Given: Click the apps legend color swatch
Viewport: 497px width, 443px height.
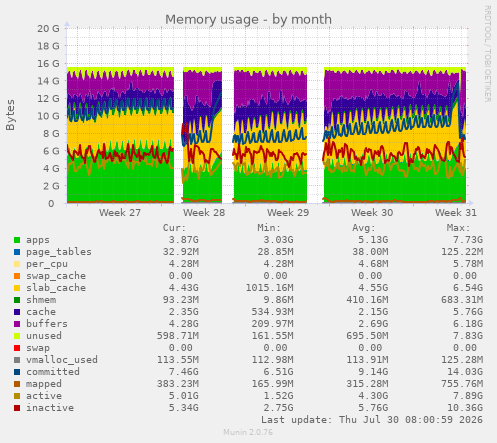Looking at the screenshot, I should 17,240.
